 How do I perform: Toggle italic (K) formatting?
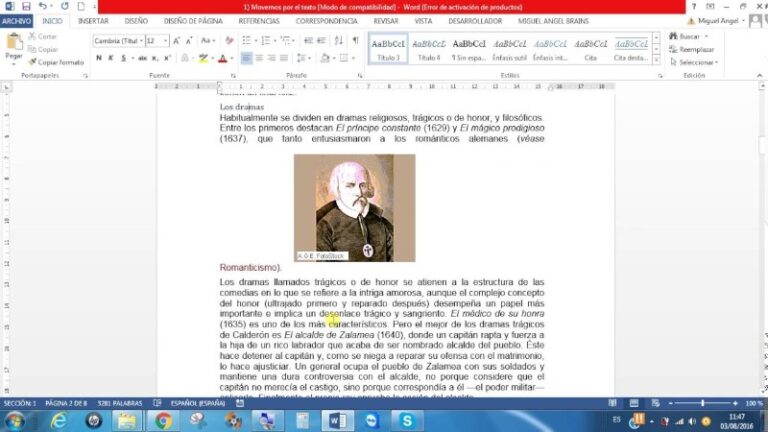111,58
